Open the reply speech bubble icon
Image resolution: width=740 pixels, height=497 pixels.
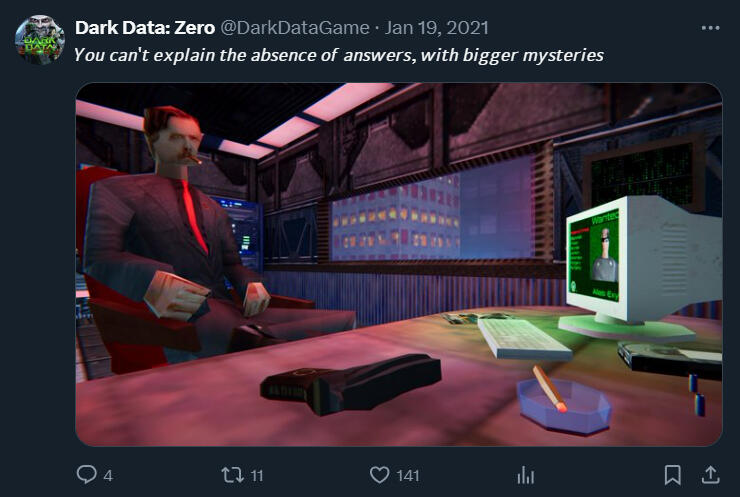(x=86, y=474)
